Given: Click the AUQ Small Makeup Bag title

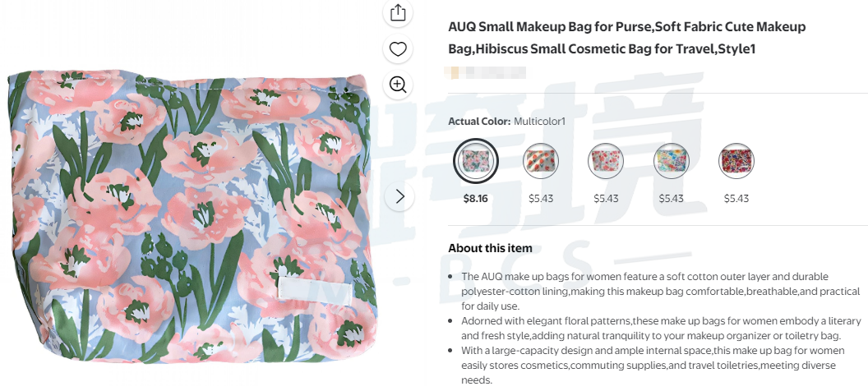Looking at the screenshot, I should (626, 38).
